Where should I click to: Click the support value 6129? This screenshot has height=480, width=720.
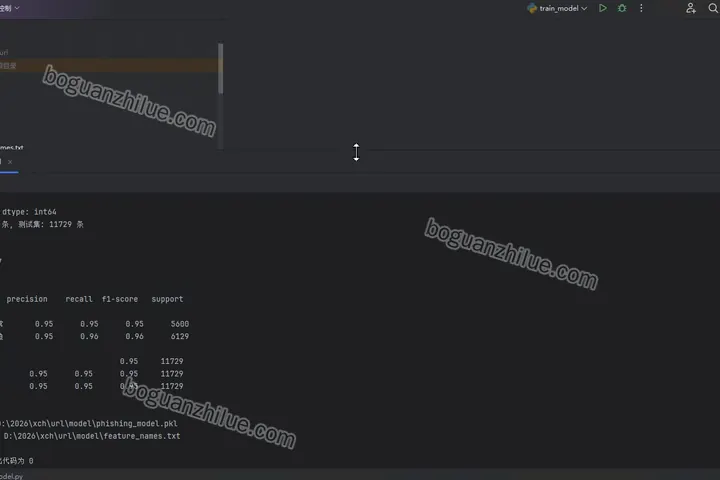[x=180, y=336]
